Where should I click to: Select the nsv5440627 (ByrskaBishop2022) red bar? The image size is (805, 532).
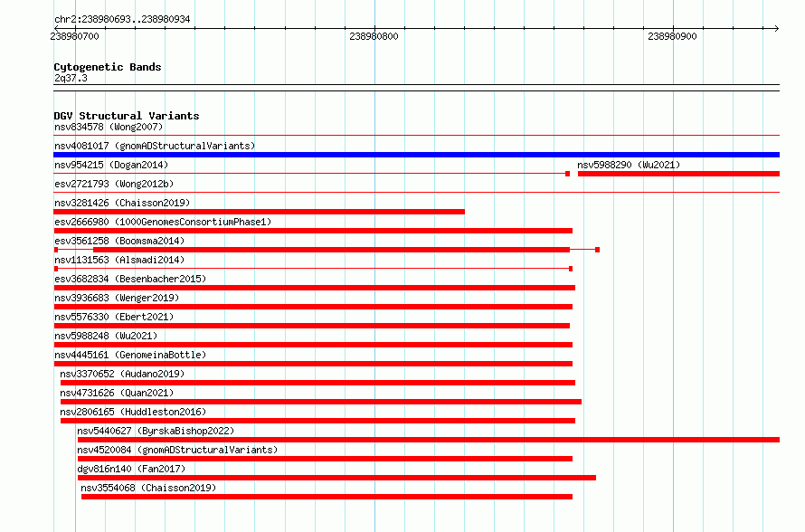[429, 440]
